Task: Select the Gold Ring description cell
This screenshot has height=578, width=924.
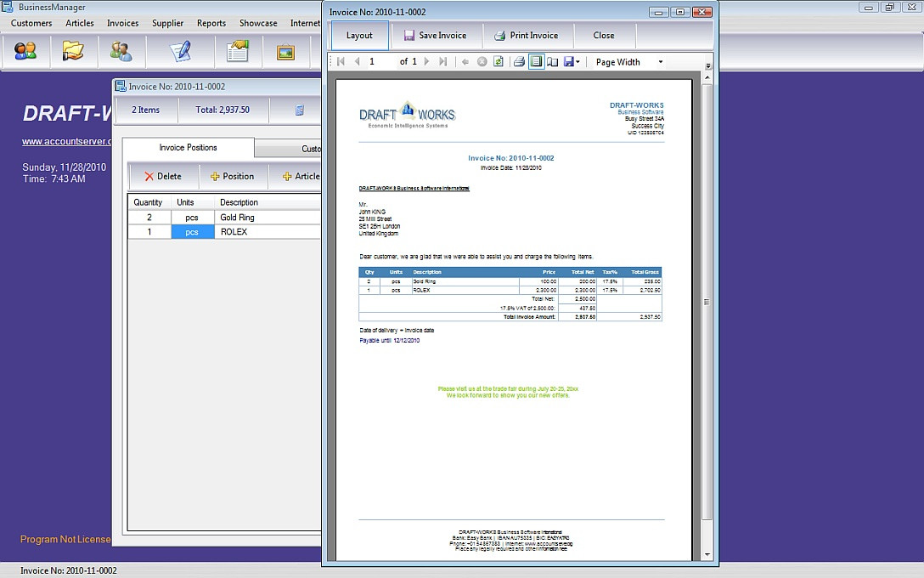Action: click(268, 218)
